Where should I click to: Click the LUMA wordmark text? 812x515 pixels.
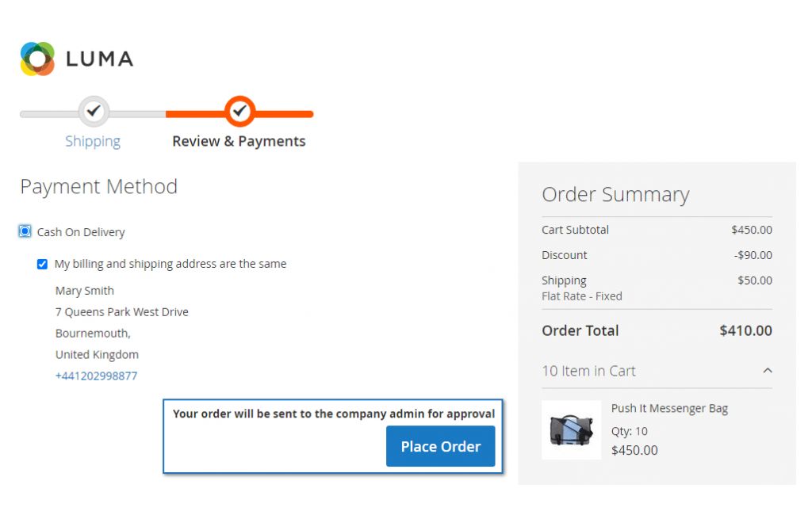(x=99, y=59)
